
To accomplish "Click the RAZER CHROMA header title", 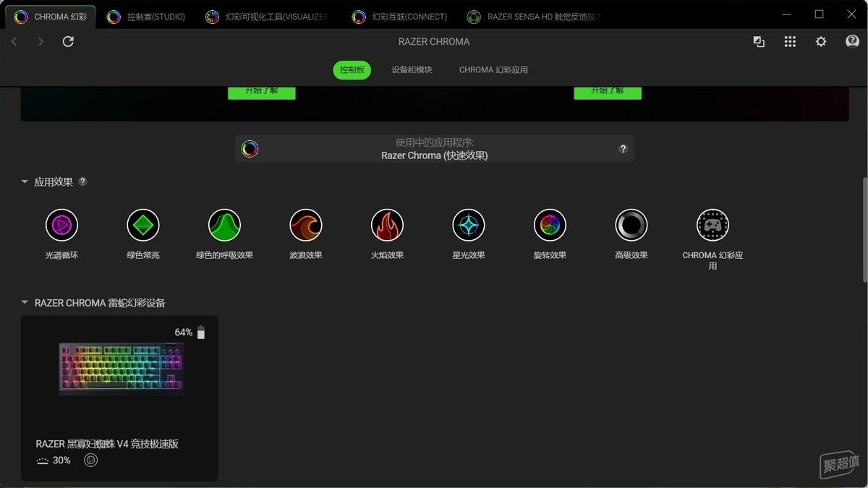I will point(434,42).
